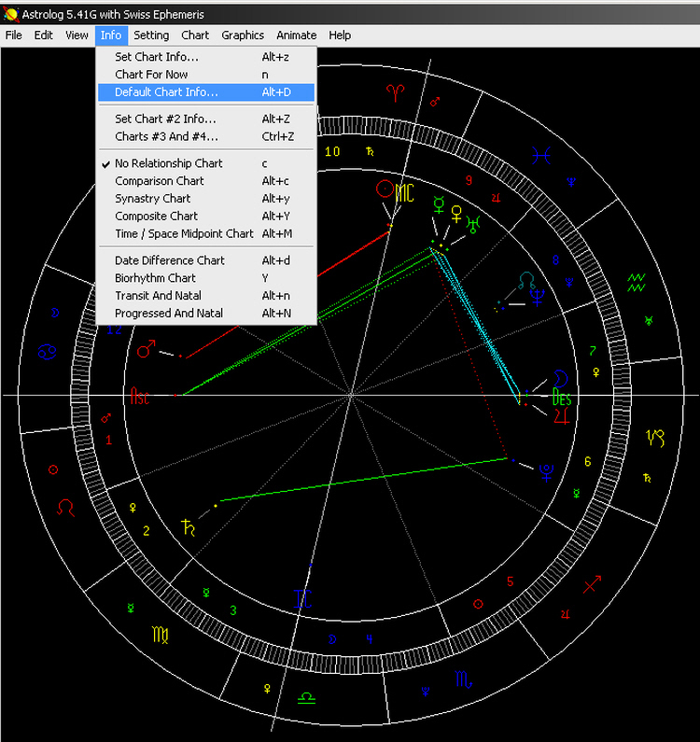Toggle the checked No Relationship Chart option

(206, 163)
